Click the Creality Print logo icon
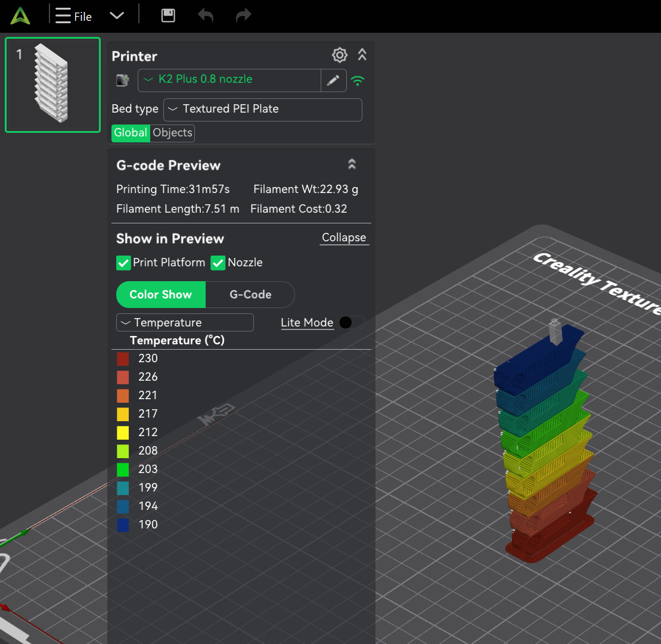The height and width of the screenshot is (644, 661). point(20,16)
